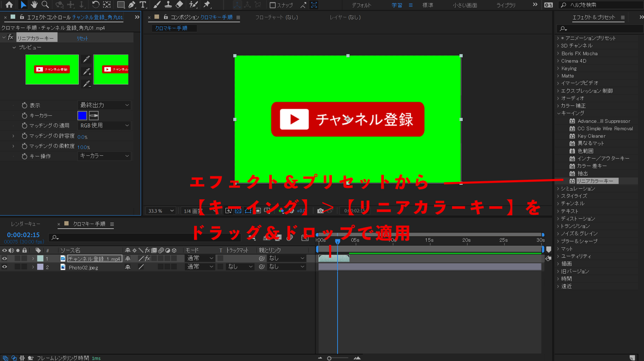Pick key color with top eyedropper
644x361 pixels.
pos(86,59)
